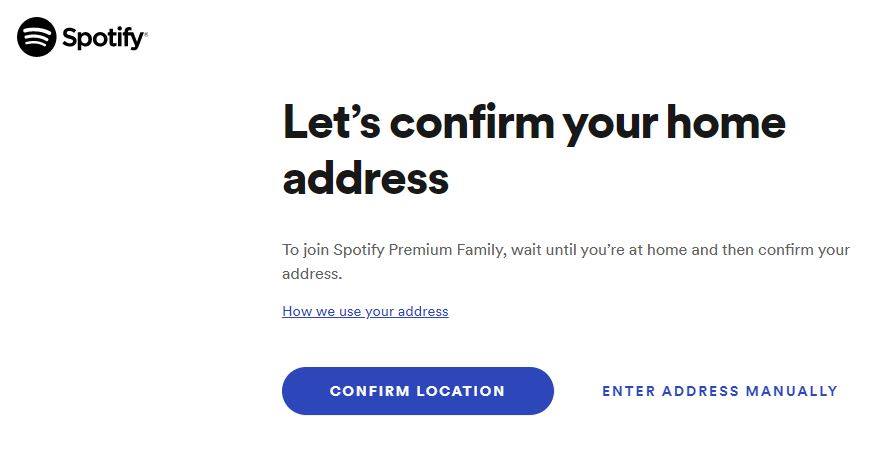Click the word "address." ending the paragraph
Viewport: 888px width, 453px height.
(x=312, y=274)
